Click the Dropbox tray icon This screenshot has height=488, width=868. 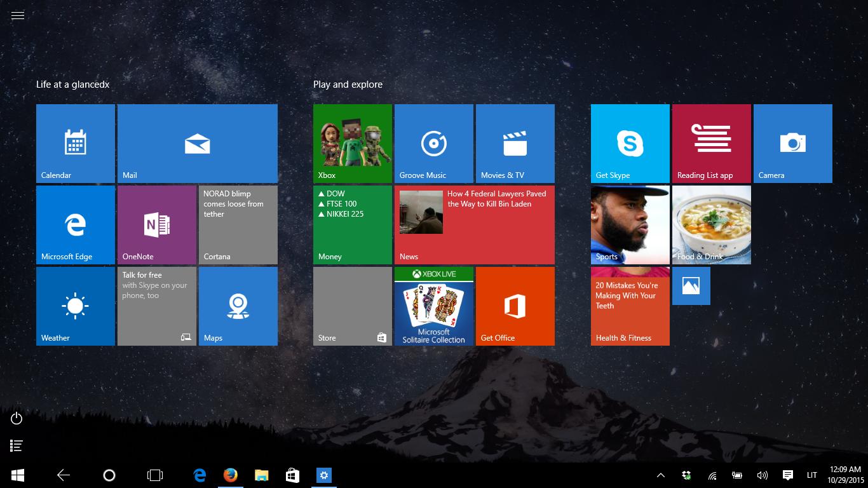(x=686, y=475)
